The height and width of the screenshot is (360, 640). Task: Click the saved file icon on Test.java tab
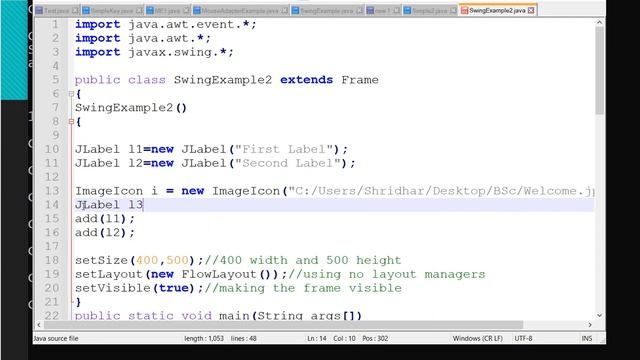[x=39, y=11]
